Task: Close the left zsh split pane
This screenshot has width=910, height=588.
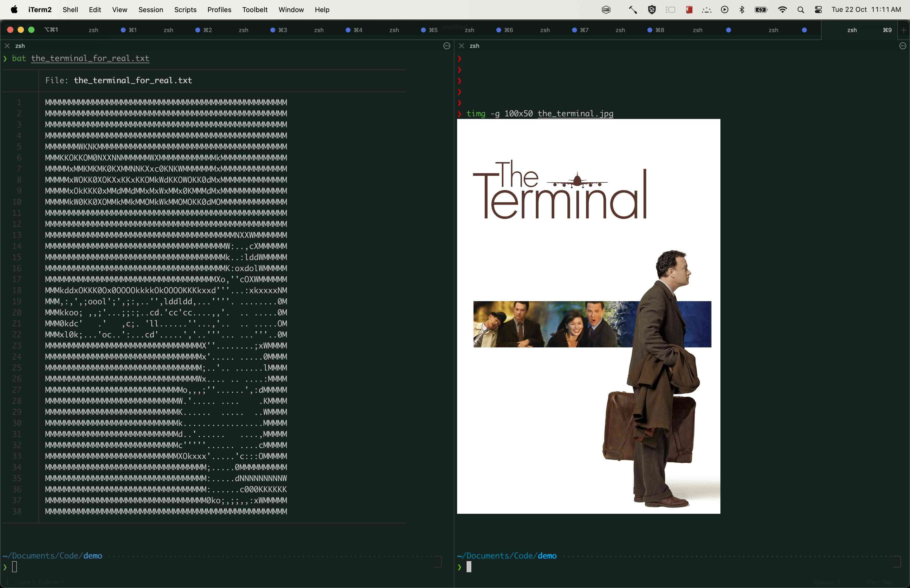Action: (x=7, y=46)
